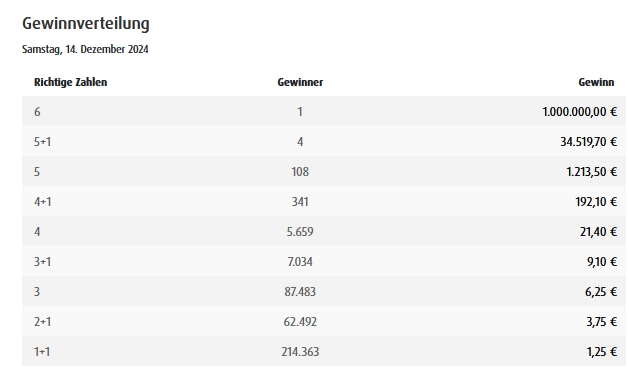Click the winner count 7.034
Screen dimensions: 629x377
[300, 261]
